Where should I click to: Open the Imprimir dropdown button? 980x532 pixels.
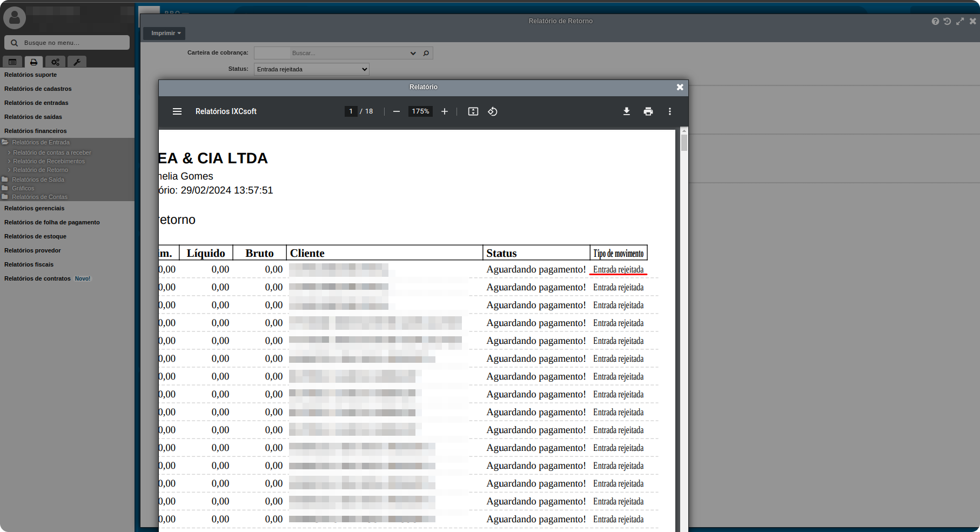164,34
